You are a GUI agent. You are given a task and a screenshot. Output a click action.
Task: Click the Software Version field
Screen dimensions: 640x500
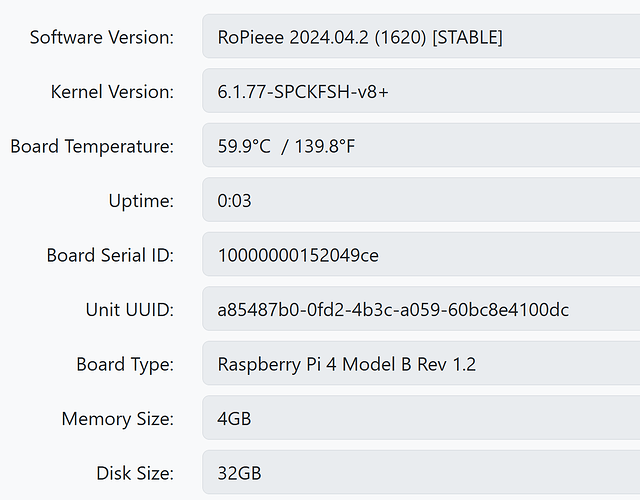421,36
